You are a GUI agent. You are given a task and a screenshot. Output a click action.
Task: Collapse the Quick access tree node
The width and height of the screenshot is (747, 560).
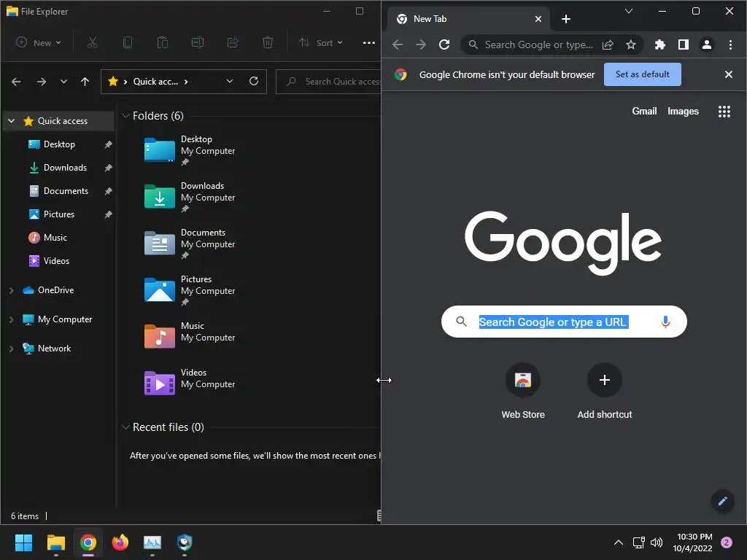(12, 121)
